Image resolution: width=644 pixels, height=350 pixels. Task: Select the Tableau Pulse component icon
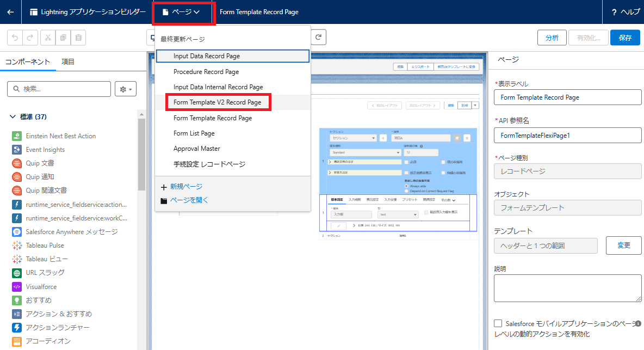tap(17, 245)
